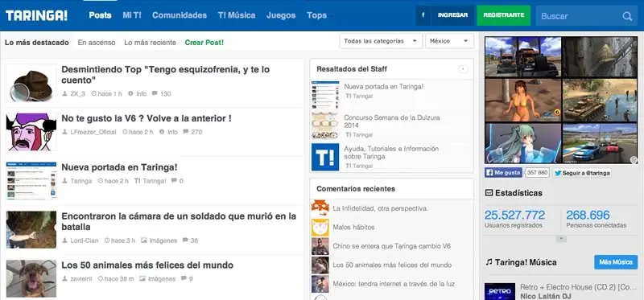The image size is (644, 300).
Task: Open post Desmintiendo Top esquizofrenia
Action: point(166,74)
